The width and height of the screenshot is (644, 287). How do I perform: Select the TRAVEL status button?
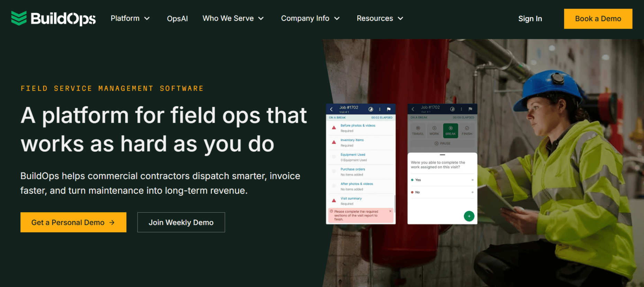[418, 131]
